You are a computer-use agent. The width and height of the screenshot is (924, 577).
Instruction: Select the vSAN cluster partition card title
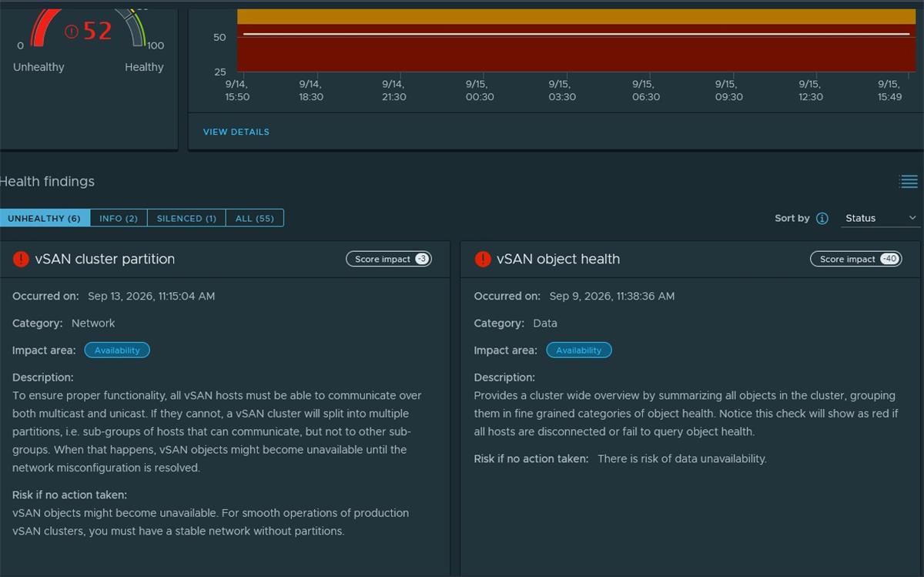(x=105, y=260)
